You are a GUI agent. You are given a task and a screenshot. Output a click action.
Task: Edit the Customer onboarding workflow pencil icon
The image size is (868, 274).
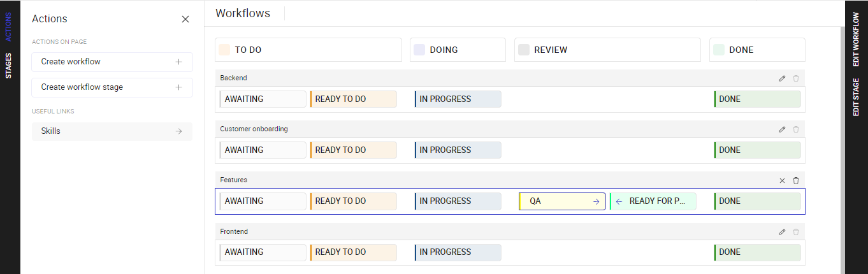782,129
